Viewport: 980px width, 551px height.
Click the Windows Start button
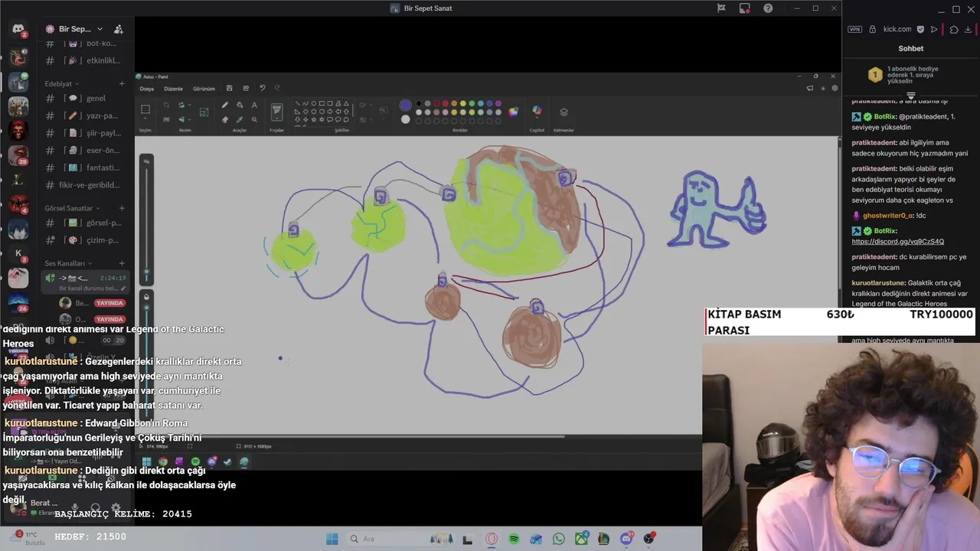[332, 539]
